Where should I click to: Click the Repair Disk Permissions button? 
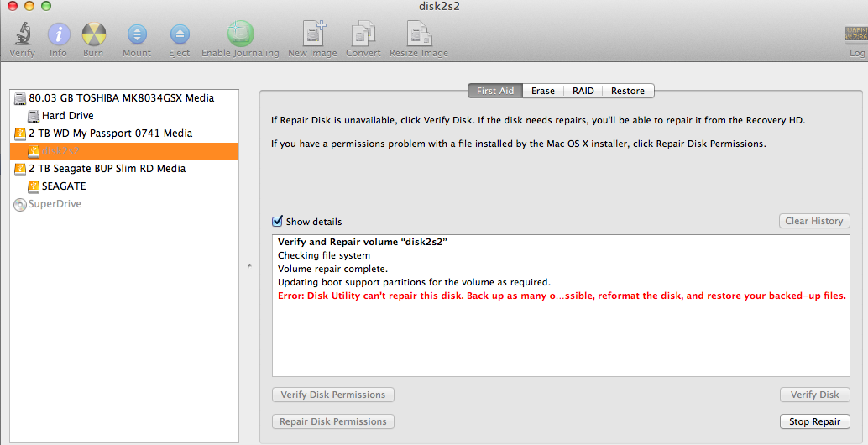(x=333, y=421)
